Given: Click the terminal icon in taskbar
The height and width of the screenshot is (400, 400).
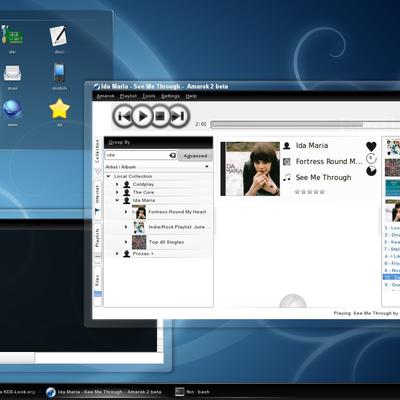Looking at the screenshot, I should tap(180, 392).
